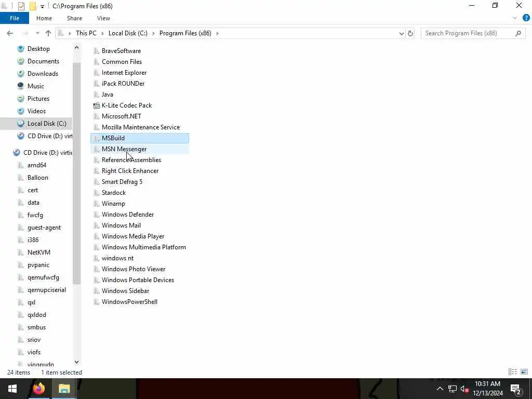Select Music in the navigation pane

point(36,86)
